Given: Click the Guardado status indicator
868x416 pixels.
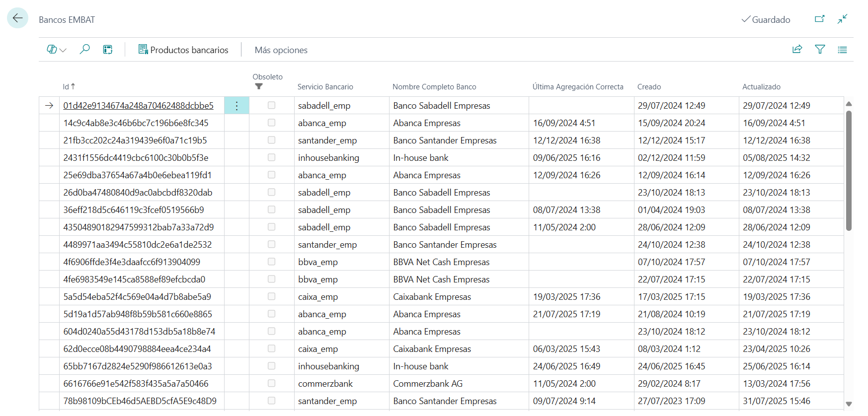Looking at the screenshot, I should 766,19.
